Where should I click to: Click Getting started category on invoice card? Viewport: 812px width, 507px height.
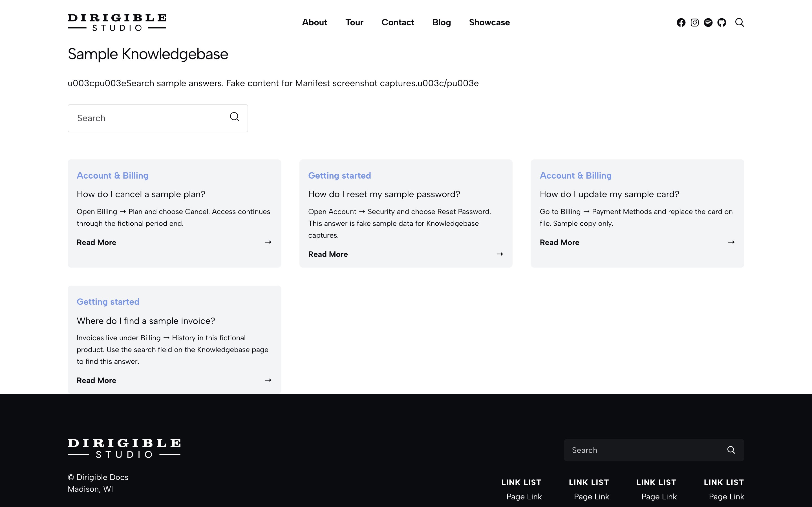108,302
